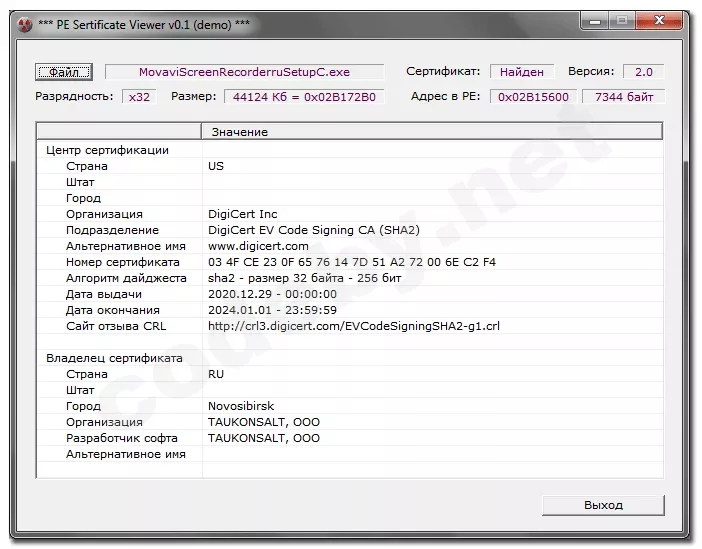
Task: Click the application icon in title bar
Action: [25, 24]
